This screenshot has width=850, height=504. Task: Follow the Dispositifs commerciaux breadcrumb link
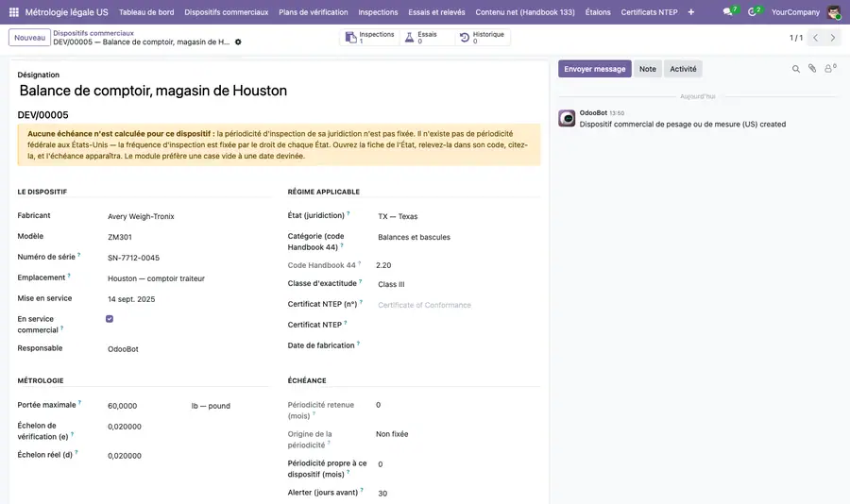(x=93, y=33)
